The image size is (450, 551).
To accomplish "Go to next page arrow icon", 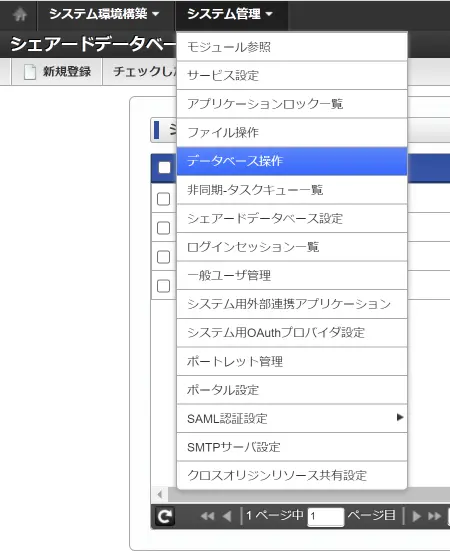I will click(x=417, y=516).
